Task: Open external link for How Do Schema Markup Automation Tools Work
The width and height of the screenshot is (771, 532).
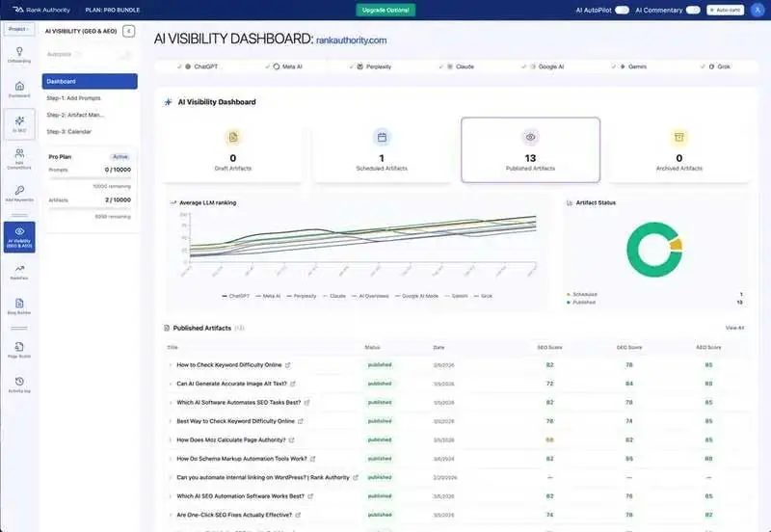Action: [x=312, y=459]
